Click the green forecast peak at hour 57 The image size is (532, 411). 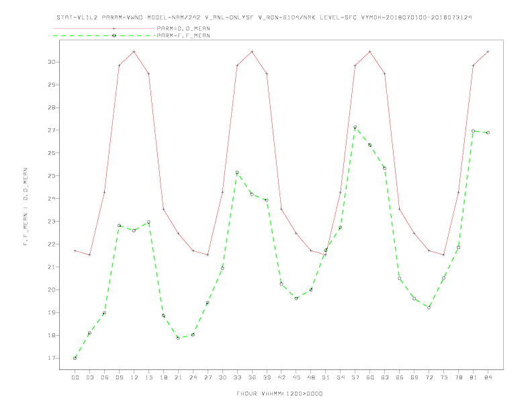355,127
